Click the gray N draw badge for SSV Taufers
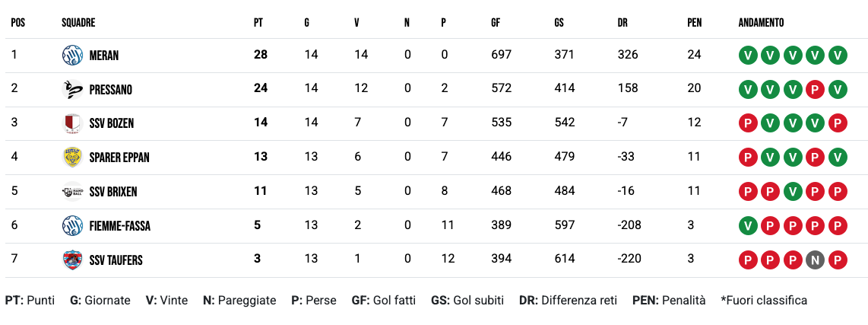Viewport: 868px width, 325px height. (x=816, y=260)
